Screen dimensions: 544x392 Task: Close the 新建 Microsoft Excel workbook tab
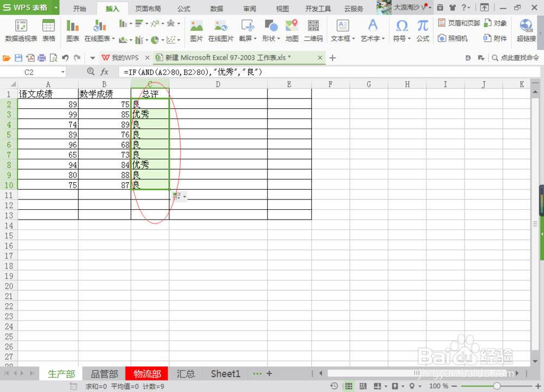click(x=320, y=58)
